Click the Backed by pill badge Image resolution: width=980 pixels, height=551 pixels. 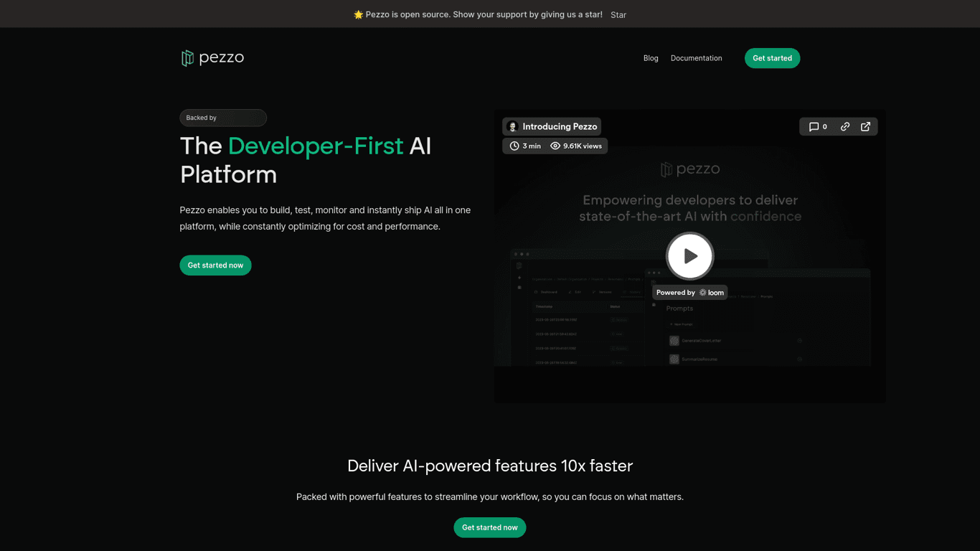tap(223, 118)
